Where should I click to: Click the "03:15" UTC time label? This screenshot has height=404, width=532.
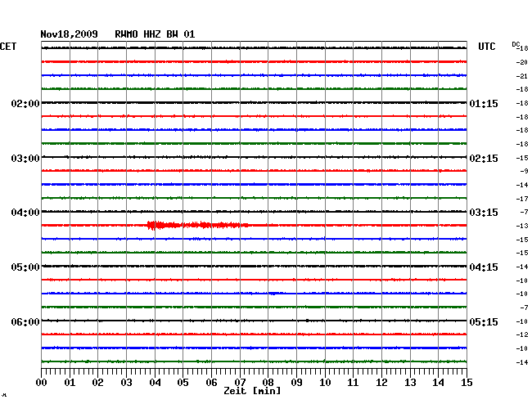[x=484, y=213]
